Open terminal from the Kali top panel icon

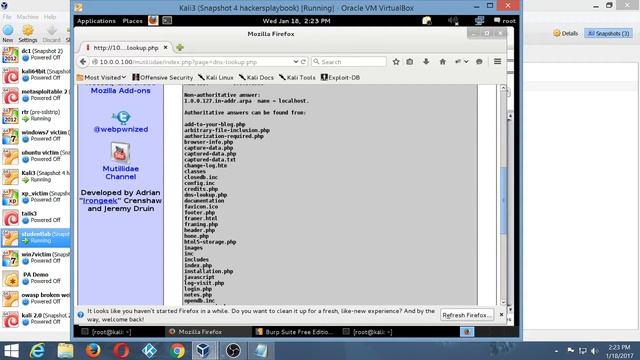pos(167,20)
